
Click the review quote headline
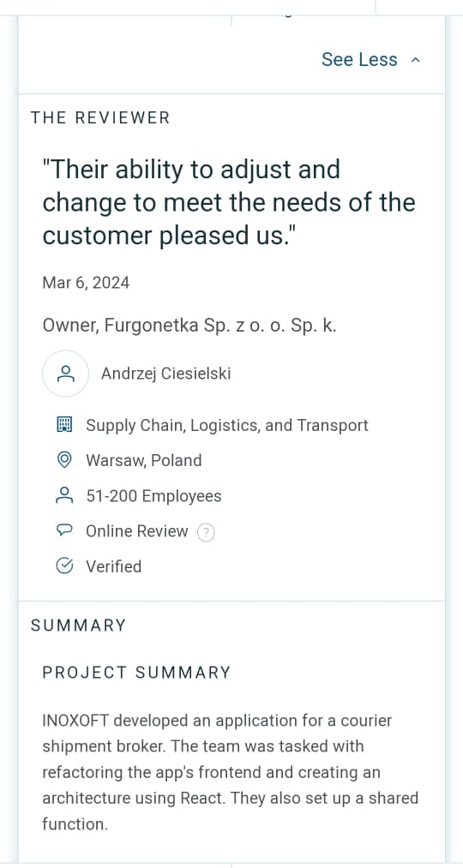(x=229, y=202)
